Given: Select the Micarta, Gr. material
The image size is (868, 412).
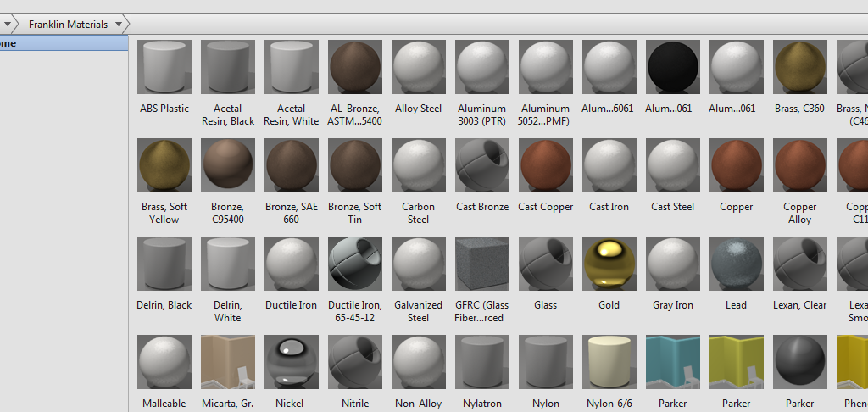Looking at the screenshot, I should click(228, 362).
